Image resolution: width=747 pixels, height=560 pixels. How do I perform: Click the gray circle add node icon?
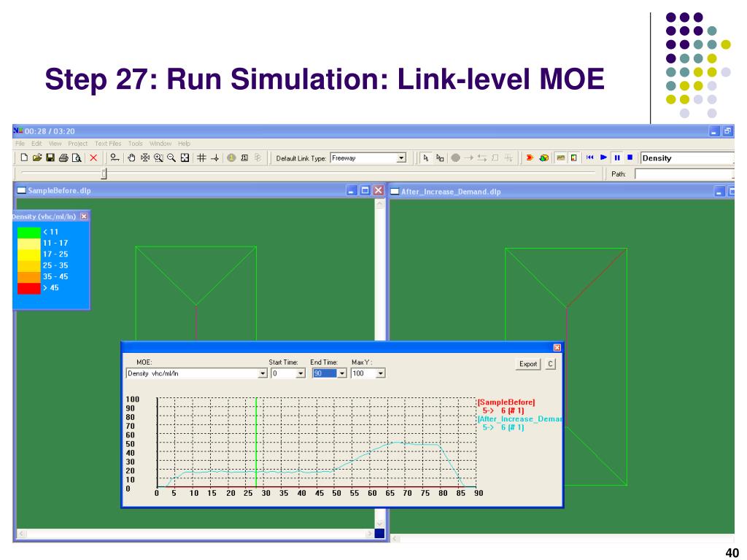click(455, 157)
